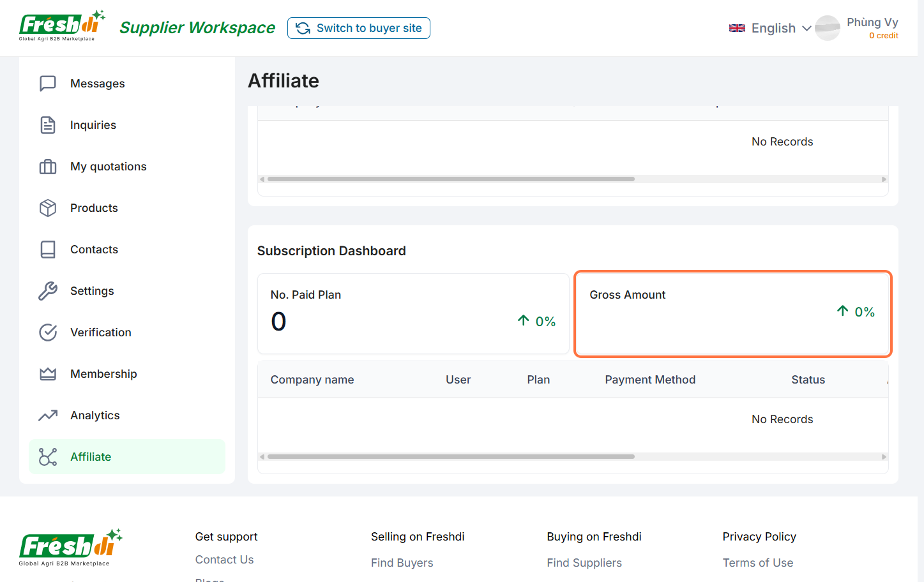
Task: Click the Products box icon
Action: coord(48,208)
